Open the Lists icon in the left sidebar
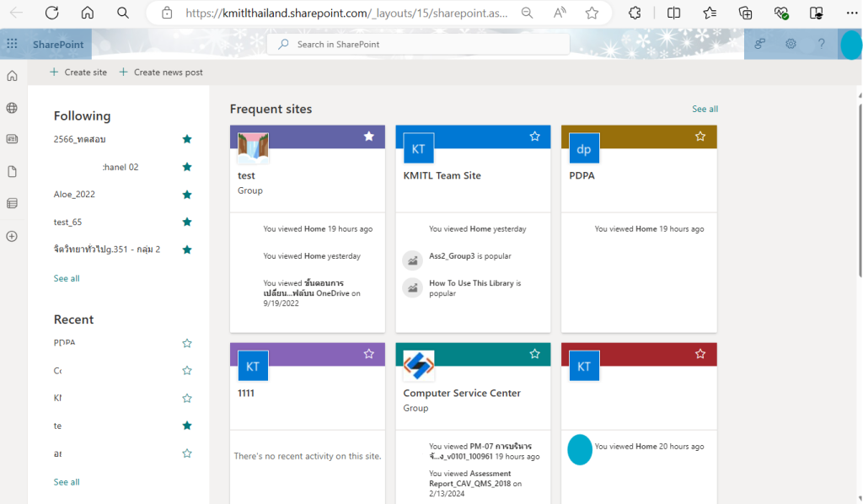This screenshot has width=863, height=504. [x=11, y=202]
